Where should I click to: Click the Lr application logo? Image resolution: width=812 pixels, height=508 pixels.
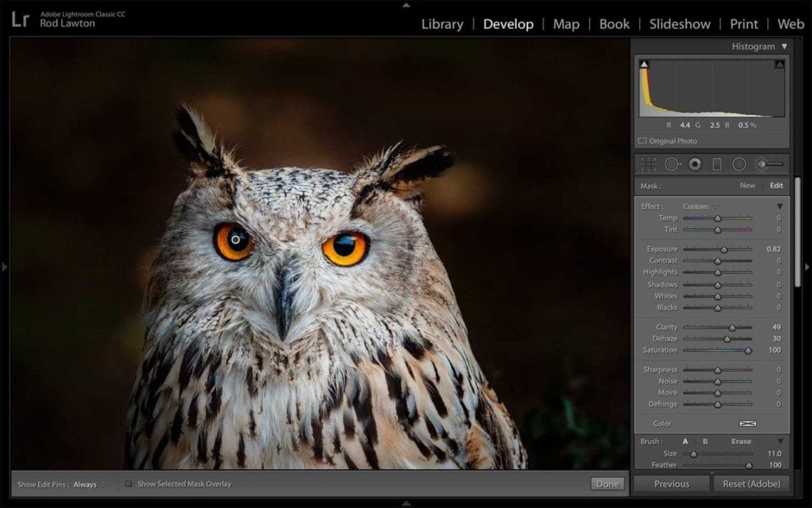(x=20, y=20)
